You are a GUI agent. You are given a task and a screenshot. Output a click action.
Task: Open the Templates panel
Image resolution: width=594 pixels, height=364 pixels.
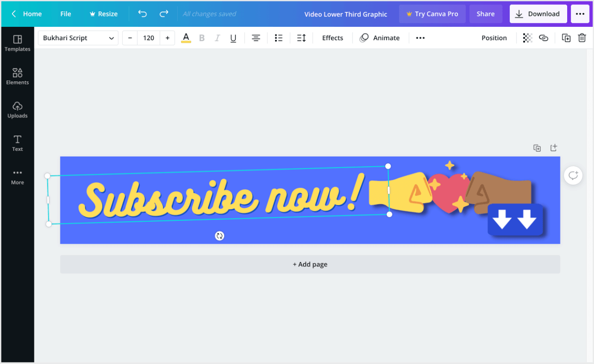(17, 43)
